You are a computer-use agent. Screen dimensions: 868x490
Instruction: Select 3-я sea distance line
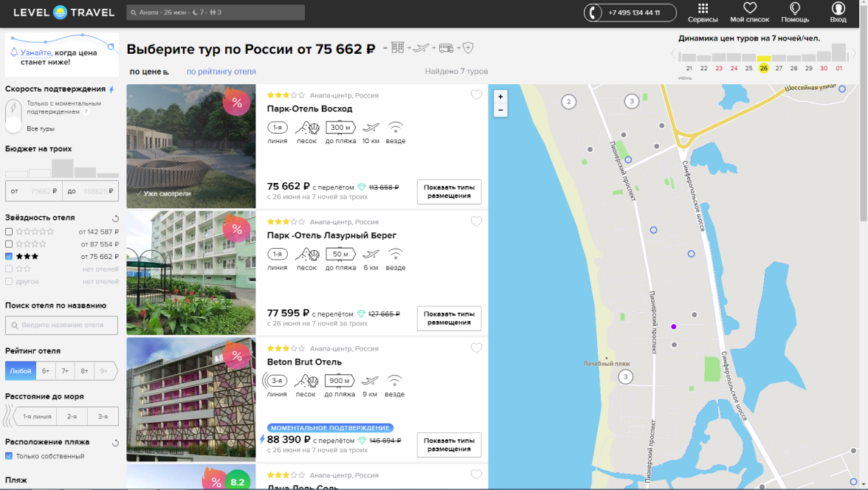[103, 416]
